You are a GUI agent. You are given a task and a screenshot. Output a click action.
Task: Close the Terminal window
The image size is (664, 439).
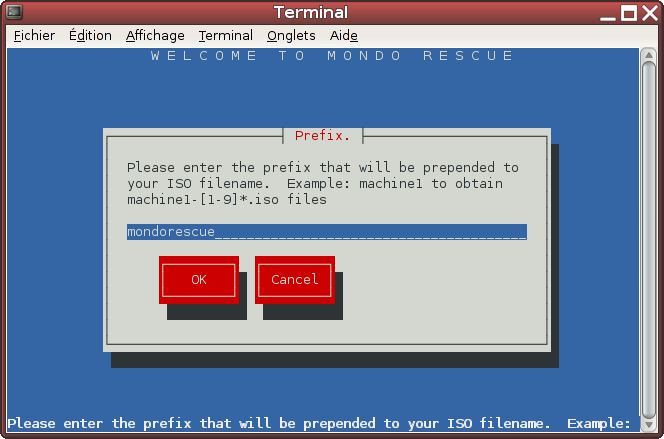(650, 13)
